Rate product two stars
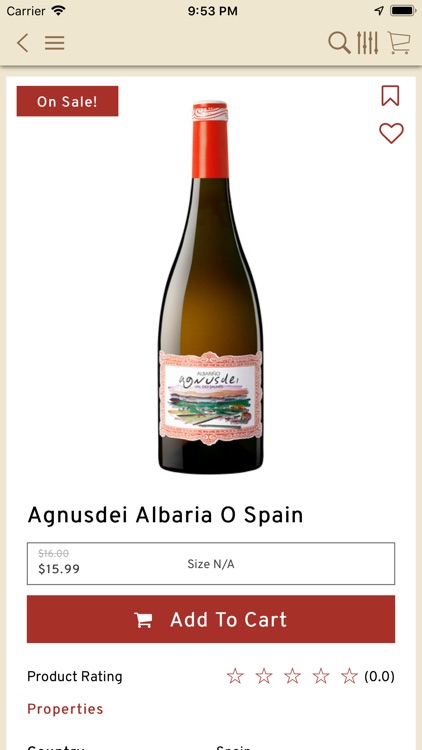This screenshot has width=422, height=750. click(x=264, y=676)
